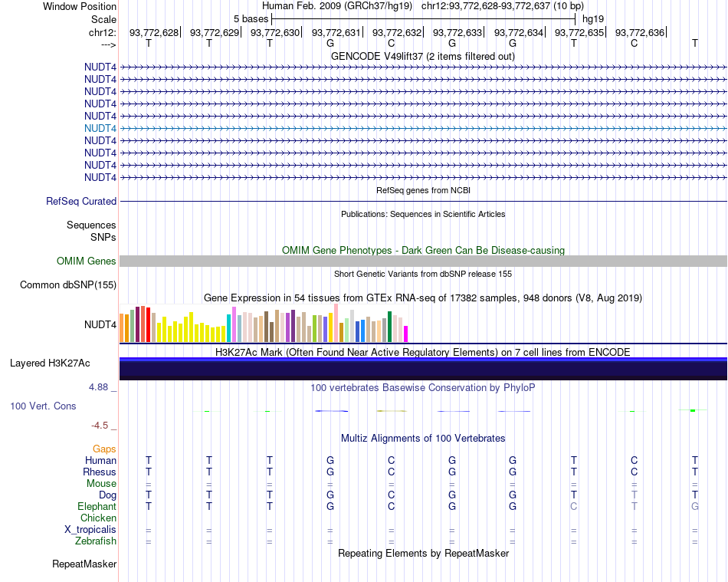Click the Sequences label under Publications
Viewport: 728px width, 582px height.
[91, 225]
